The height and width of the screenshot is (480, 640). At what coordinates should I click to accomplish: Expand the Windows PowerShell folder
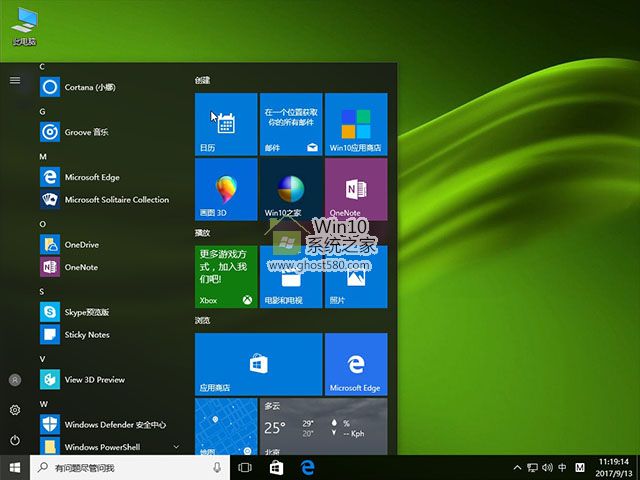pos(109,446)
